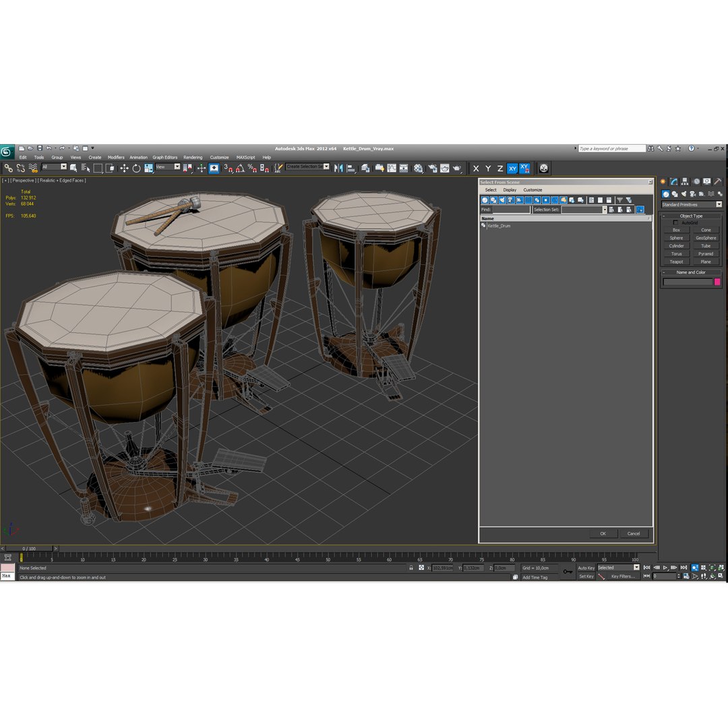Open the Display command panel tab
Viewport: 728px width, 728px height.
coord(706,181)
